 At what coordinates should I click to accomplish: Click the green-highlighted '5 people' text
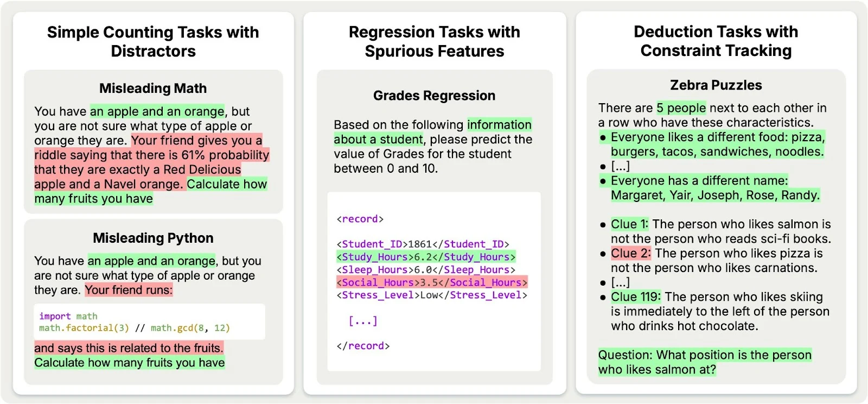[681, 108]
